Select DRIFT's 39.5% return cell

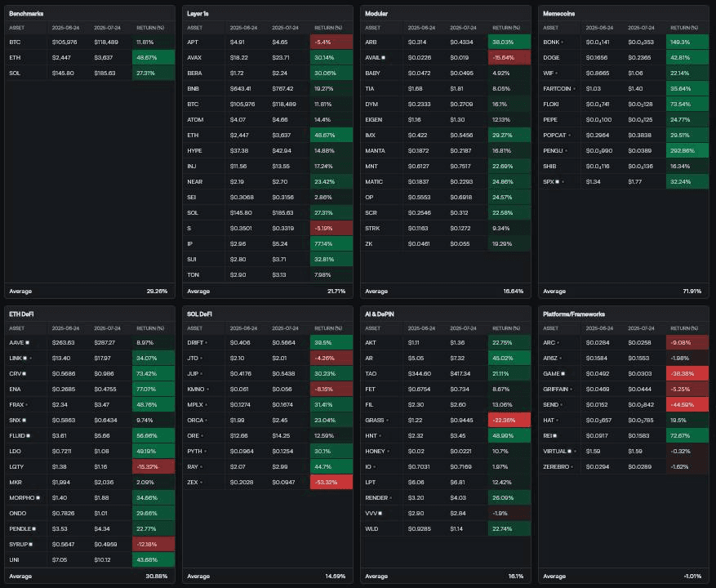(331, 343)
